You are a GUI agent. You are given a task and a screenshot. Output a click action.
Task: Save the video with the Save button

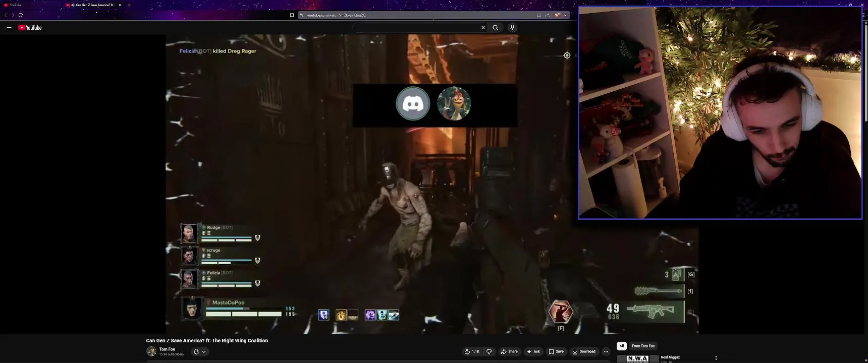(x=556, y=352)
